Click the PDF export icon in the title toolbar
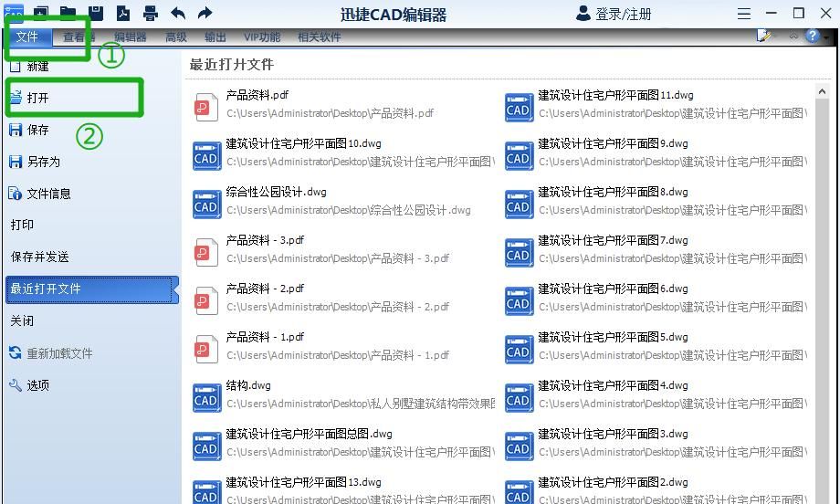Screen dimensions: 840x504 (123, 12)
